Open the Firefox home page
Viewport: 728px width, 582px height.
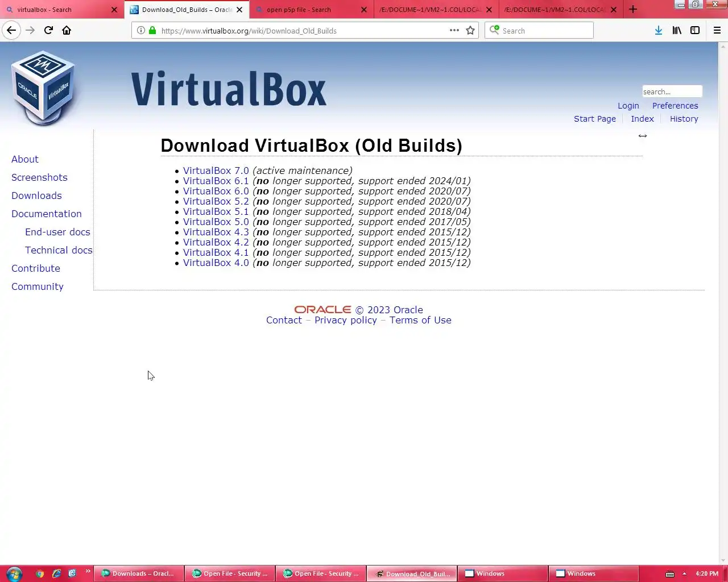point(67,30)
